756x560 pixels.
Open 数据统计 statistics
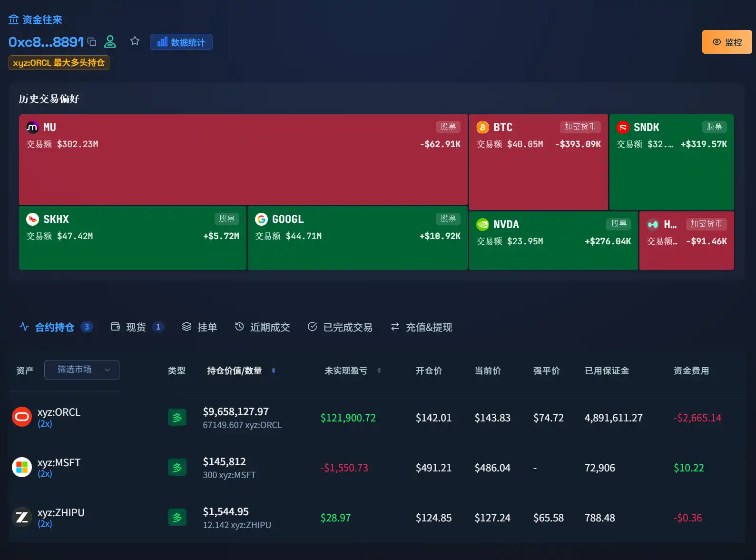[x=181, y=42]
